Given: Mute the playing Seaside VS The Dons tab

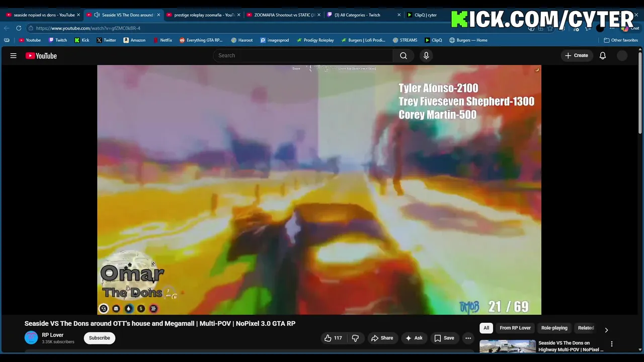Looking at the screenshot, I should click(x=97, y=15).
